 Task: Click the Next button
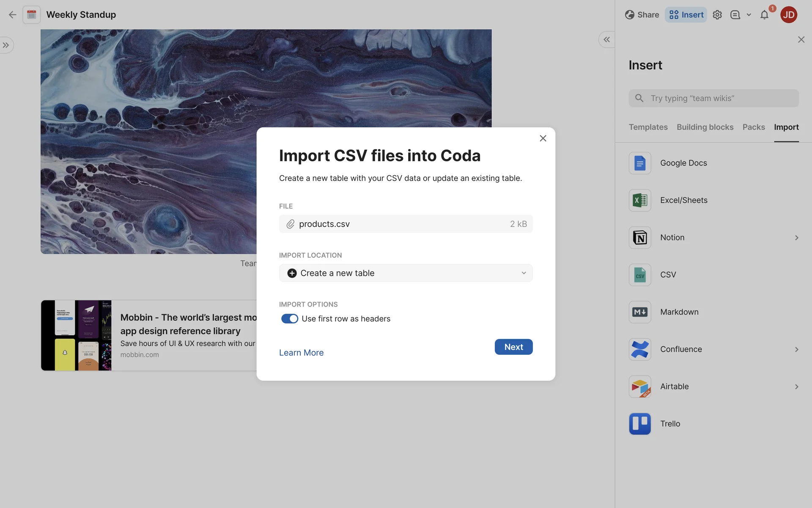tap(513, 347)
